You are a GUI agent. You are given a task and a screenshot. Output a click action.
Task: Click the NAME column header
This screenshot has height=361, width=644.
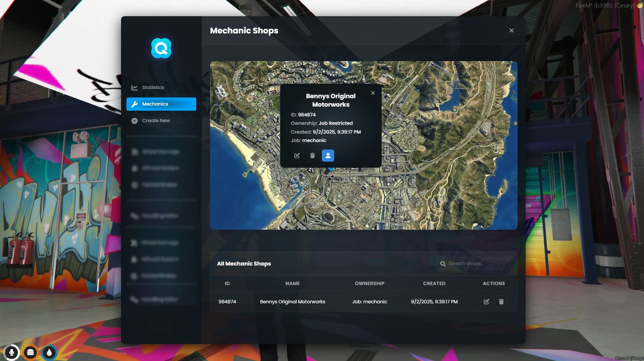tap(292, 283)
